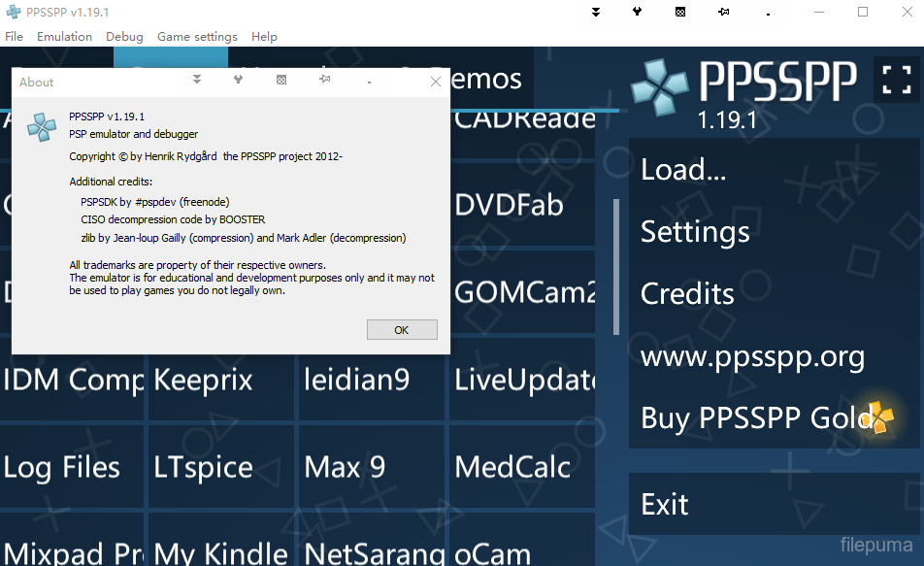Click the double-chevron arrow in the About title bar
Image resolution: width=924 pixels, height=566 pixels.
[x=196, y=81]
